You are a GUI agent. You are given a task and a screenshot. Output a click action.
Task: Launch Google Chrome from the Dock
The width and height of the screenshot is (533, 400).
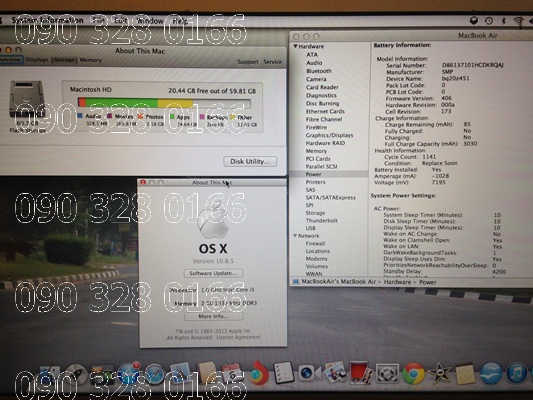click(413, 373)
